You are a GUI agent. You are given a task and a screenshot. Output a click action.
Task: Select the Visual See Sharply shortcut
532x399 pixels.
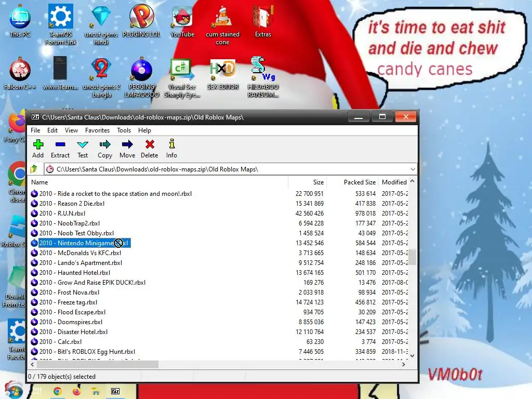pyautogui.click(x=182, y=77)
